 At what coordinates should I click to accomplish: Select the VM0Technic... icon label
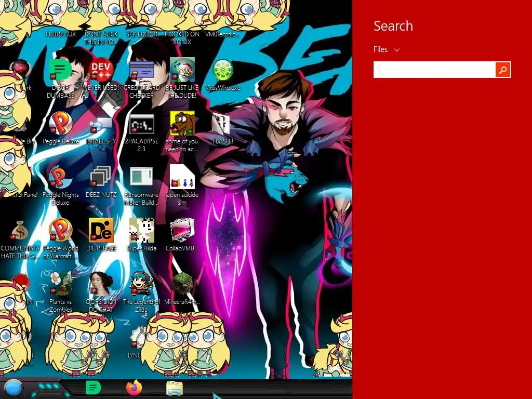(222, 34)
